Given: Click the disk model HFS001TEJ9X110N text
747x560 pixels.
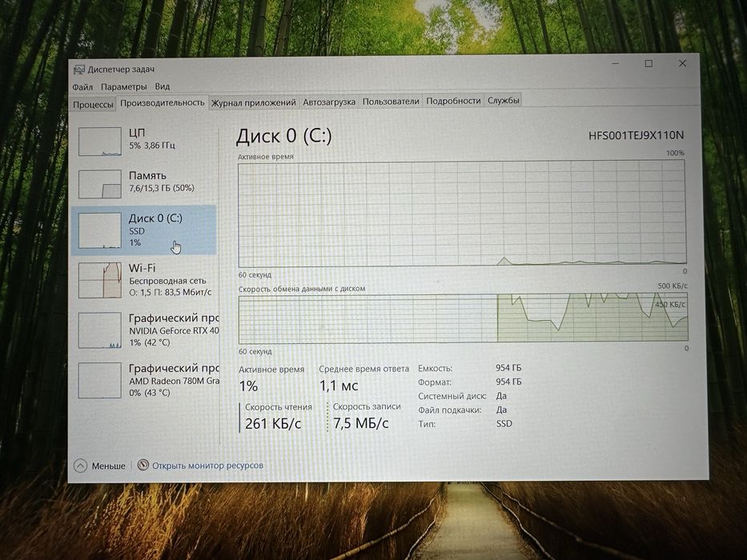Looking at the screenshot, I should pos(636,136).
